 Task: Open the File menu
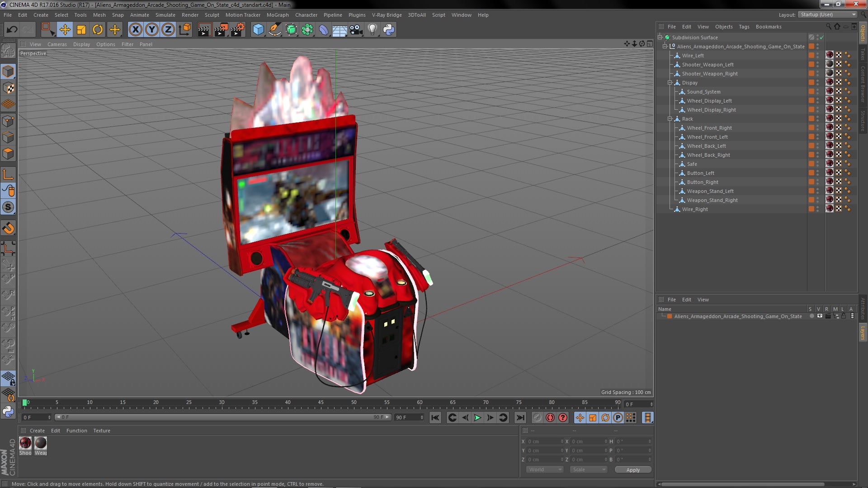pyautogui.click(x=8, y=15)
